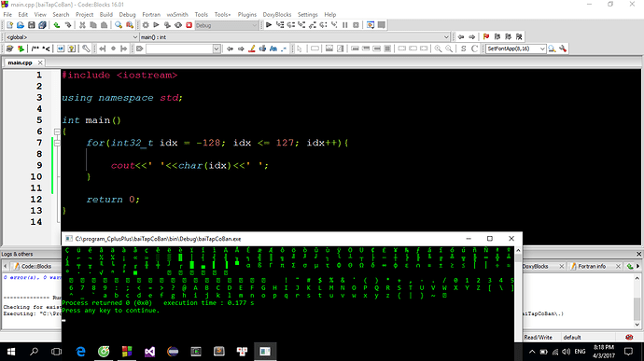Run the program with the play icon
The image size is (644, 361).
(x=156, y=25)
